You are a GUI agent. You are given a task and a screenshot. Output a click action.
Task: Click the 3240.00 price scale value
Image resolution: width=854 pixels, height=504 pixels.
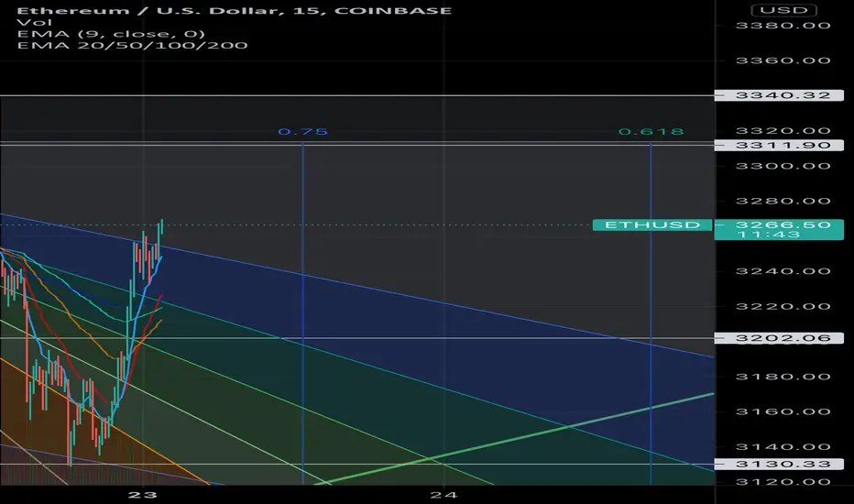point(783,271)
